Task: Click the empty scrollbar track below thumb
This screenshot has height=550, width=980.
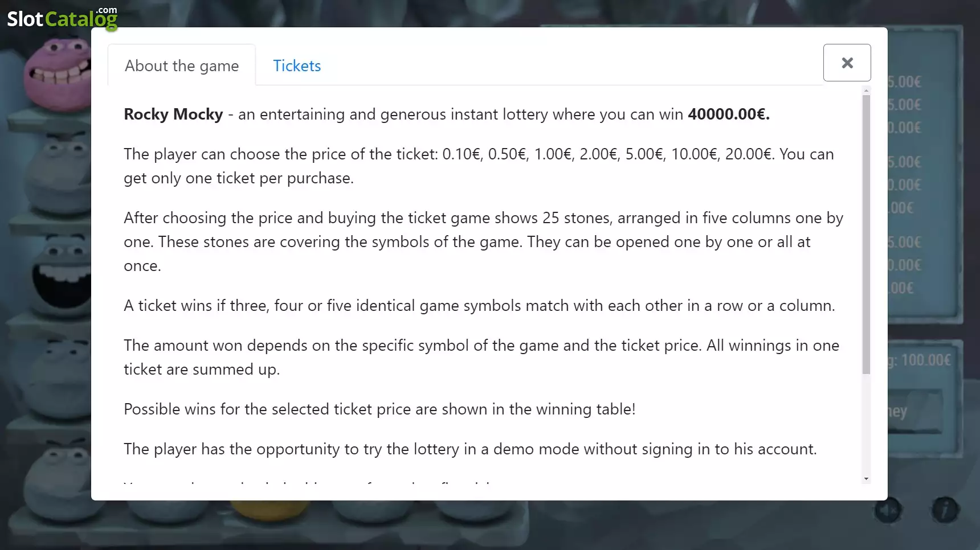Action: tap(866, 424)
